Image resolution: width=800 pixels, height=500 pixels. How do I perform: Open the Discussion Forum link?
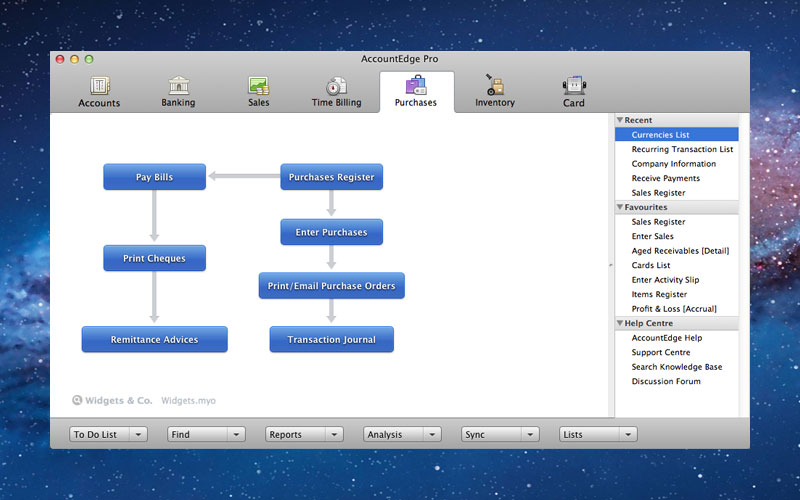666,381
